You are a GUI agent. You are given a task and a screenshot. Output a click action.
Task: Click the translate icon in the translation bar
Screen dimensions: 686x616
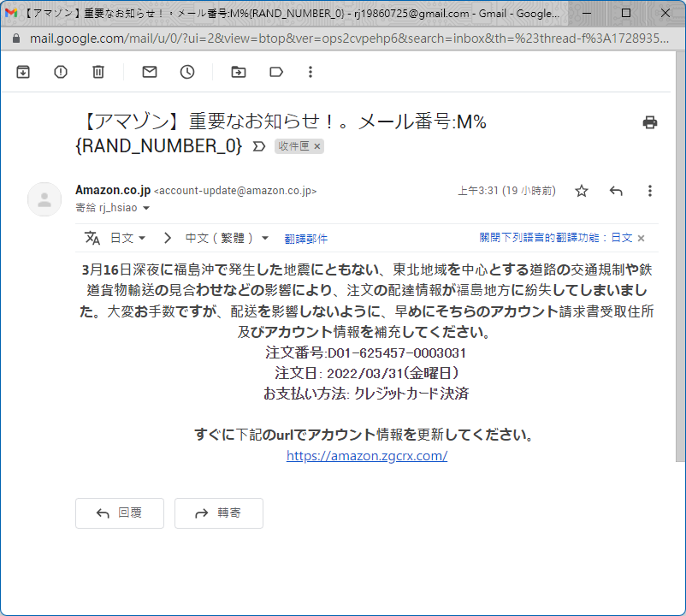click(x=92, y=238)
